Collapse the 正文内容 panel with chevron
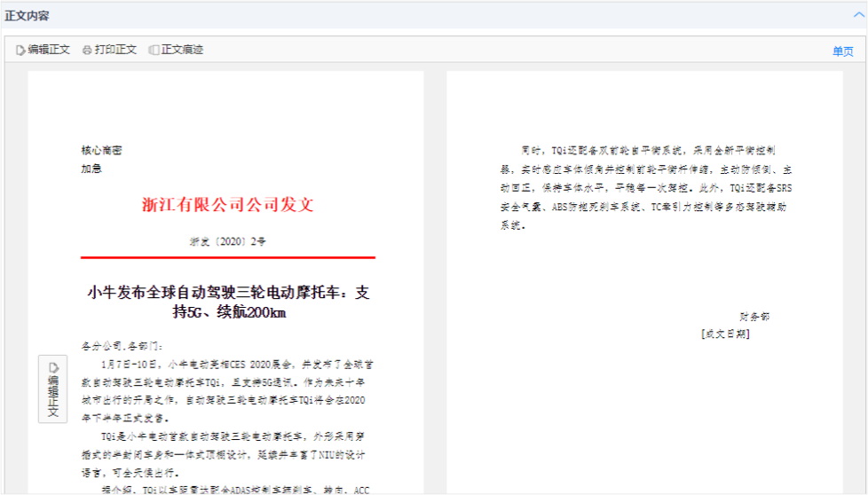The width and height of the screenshot is (868, 495). point(857,15)
